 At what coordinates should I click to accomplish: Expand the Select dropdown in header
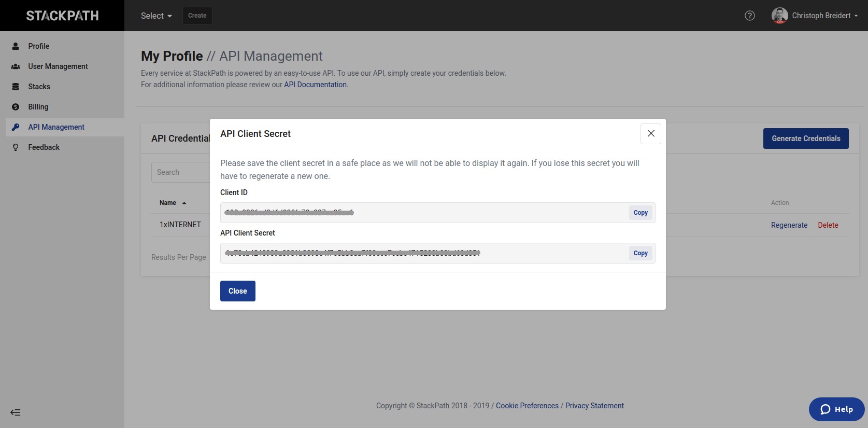click(x=156, y=16)
